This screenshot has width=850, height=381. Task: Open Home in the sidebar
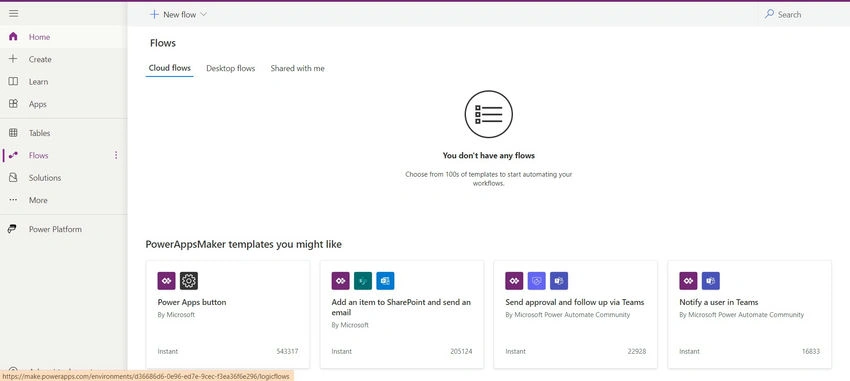click(63, 37)
